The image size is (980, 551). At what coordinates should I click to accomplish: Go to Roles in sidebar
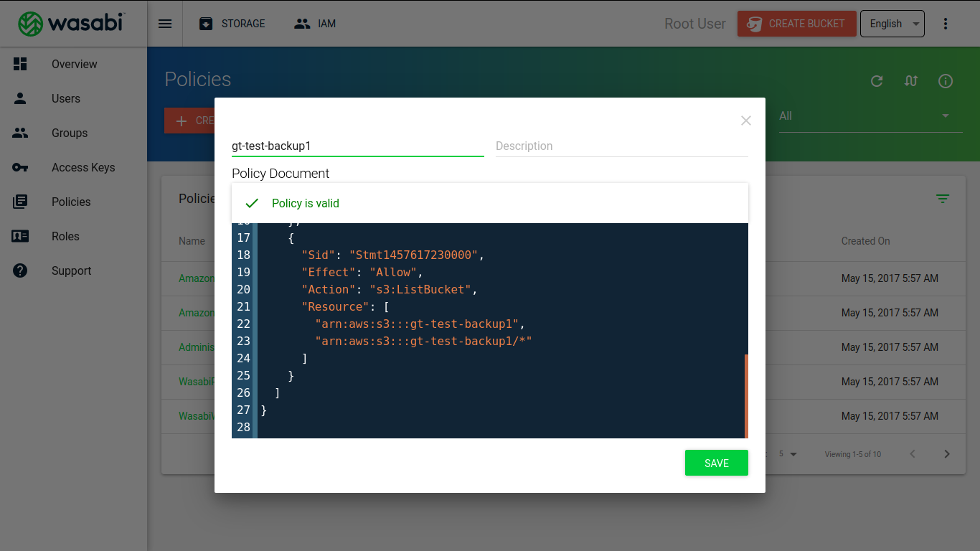click(65, 236)
